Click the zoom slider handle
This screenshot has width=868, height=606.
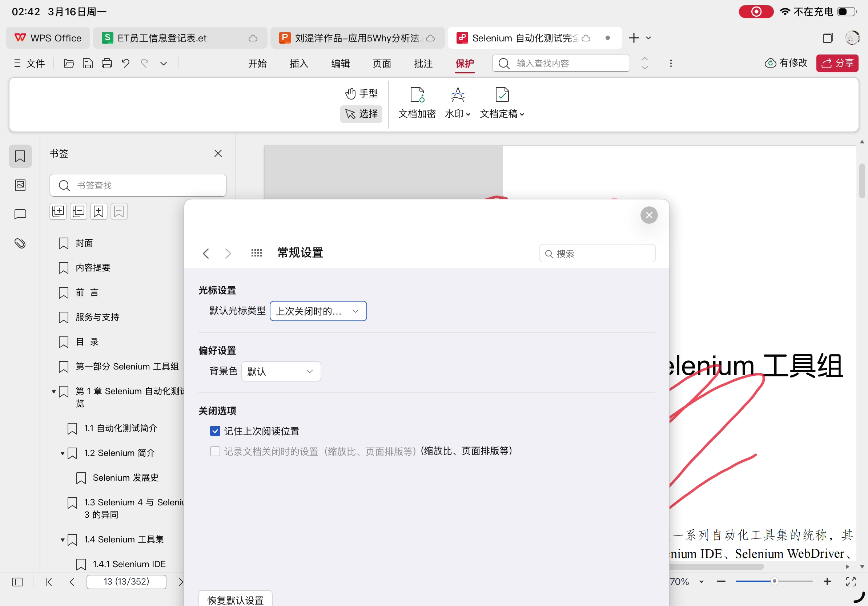(x=774, y=581)
